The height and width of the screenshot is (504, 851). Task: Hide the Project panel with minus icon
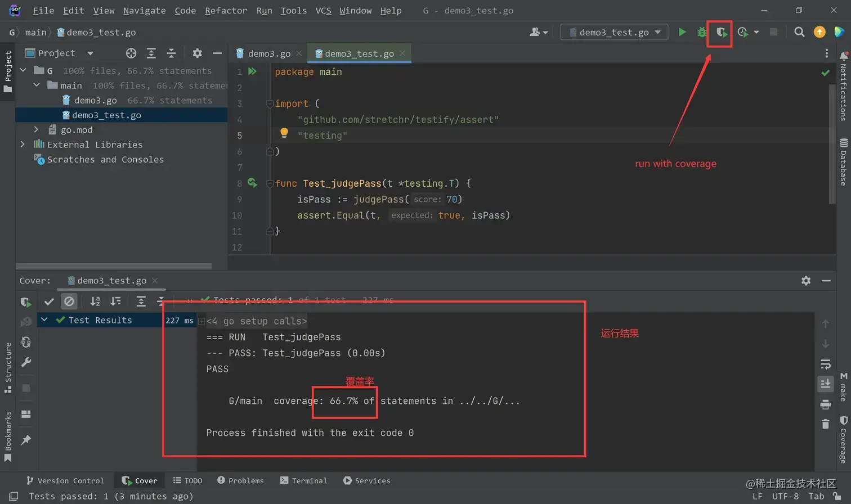coord(217,53)
